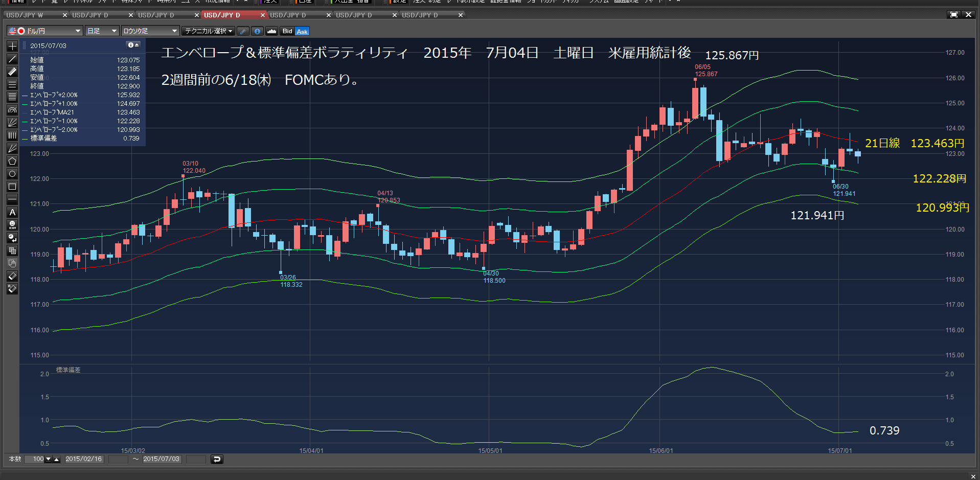Viewport: 980px width, 480px height.
Task: Click the エンベロープ+2.00% legend row
Action: 82,95
